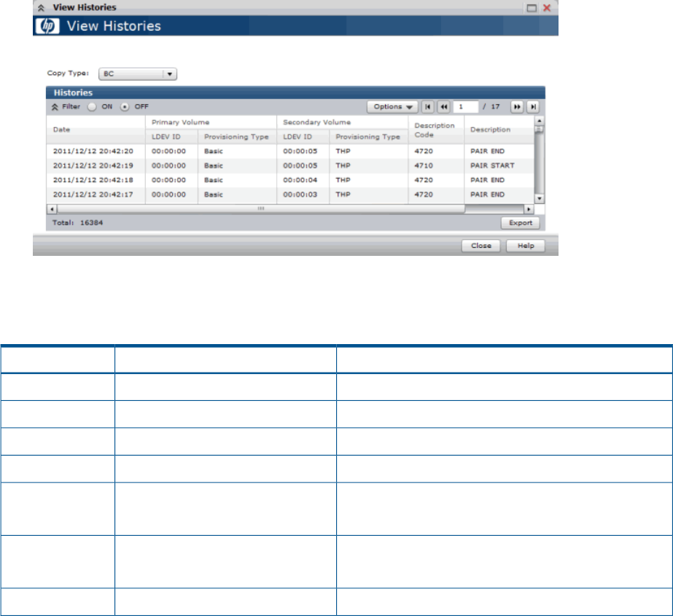This screenshot has width=673, height=616.
Task: Sort by Description Code column header
Action: [x=436, y=130]
